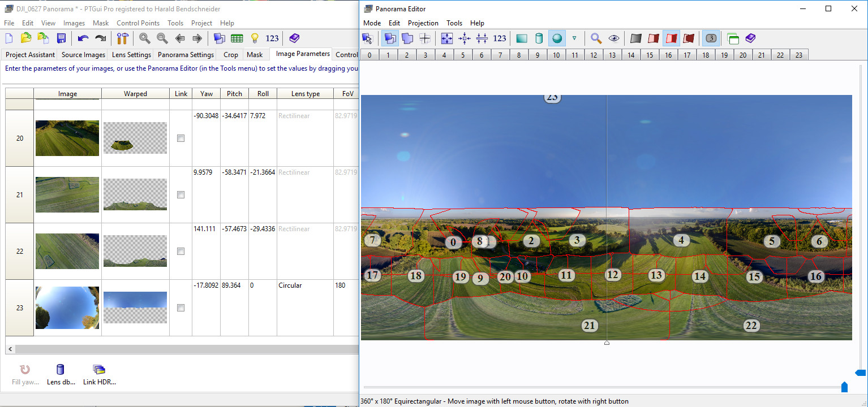Screen dimensions: 868x407
Task: Check the Link checkbox for image 22
Action: pos(181,252)
